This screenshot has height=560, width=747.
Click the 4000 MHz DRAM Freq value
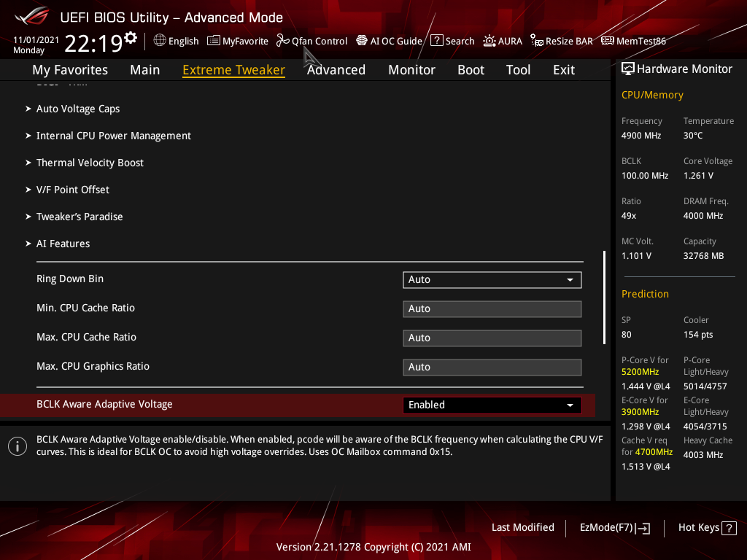(703, 216)
